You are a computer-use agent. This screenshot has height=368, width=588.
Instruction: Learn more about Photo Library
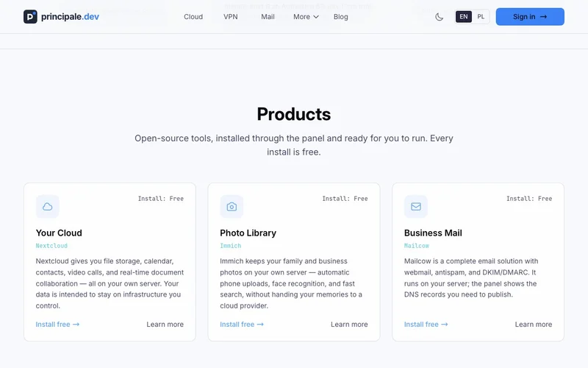click(x=349, y=325)
